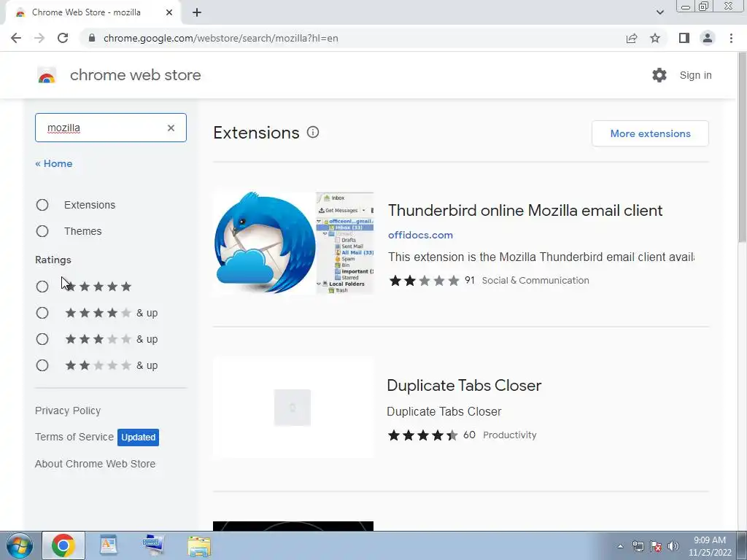Open the Duplicate Tabs Closer title
This screenshot has height=560, width=747.
[464, 385]
